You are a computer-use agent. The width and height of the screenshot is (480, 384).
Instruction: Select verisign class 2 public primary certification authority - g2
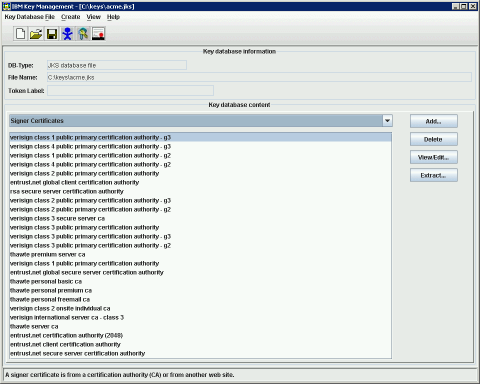click(200, 209)
